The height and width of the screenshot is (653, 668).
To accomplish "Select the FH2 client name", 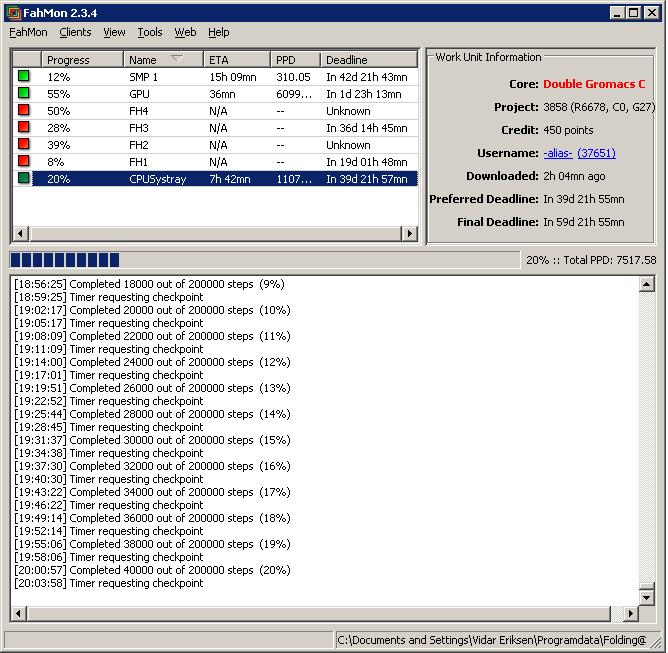I will tap(138, 145).
